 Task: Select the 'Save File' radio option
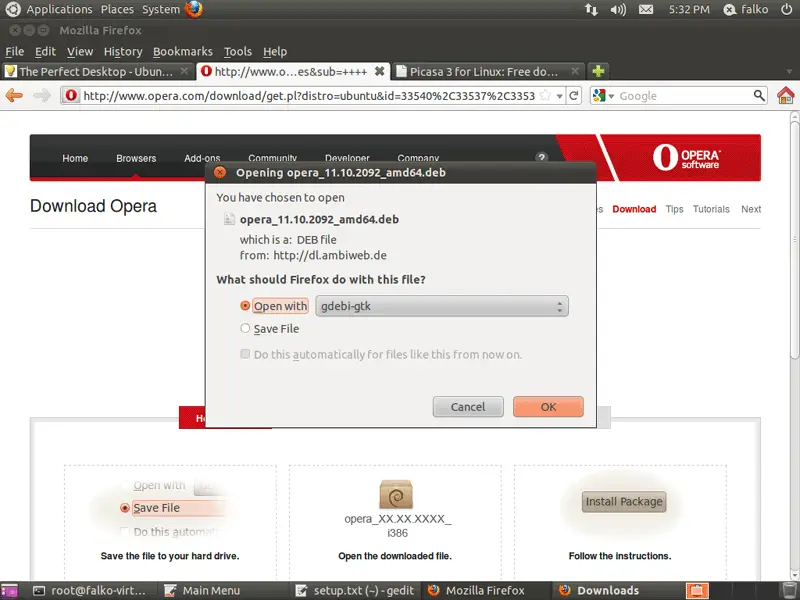tap(245, 329)
